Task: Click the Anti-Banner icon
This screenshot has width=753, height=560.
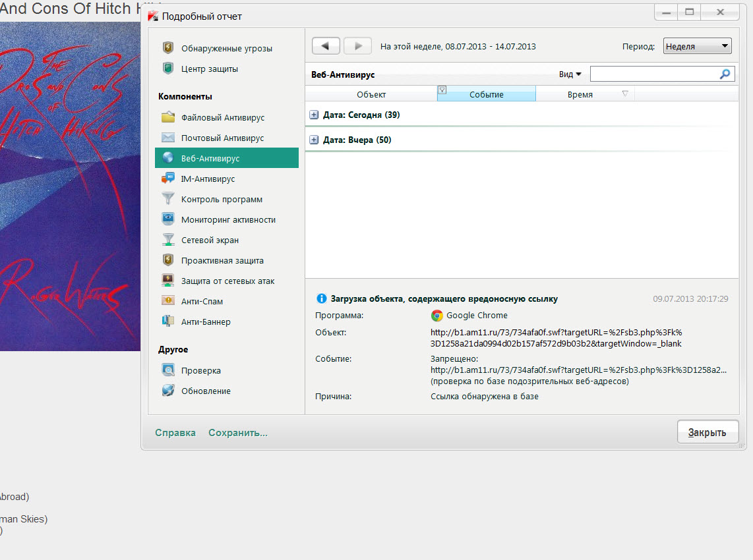Action: click(x=167, y=321)
